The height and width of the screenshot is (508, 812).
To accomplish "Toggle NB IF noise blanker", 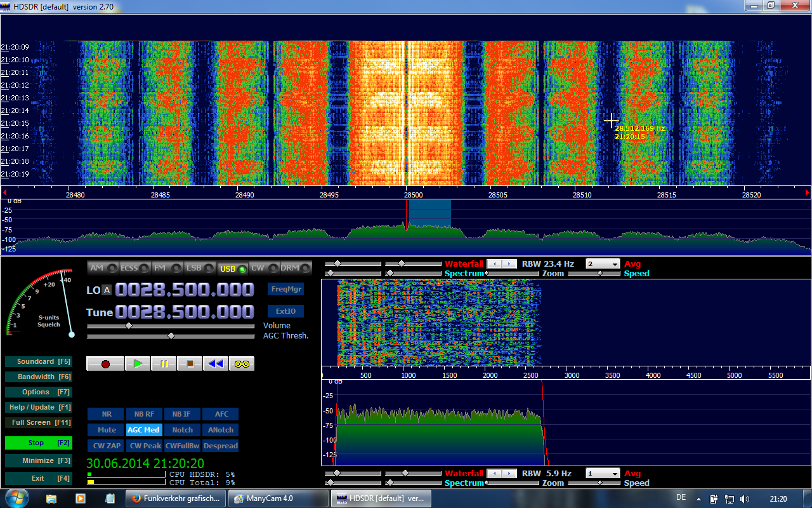I will coord(182,414).
